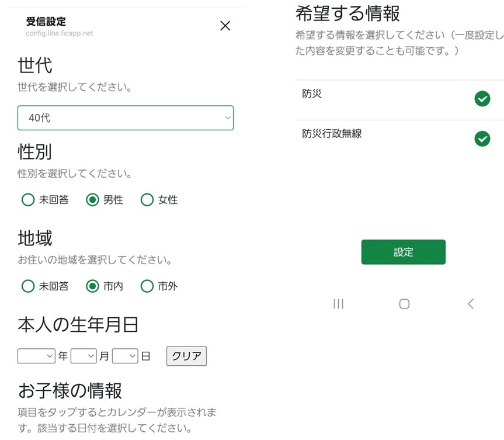Click the 希望する情報 heading
This screenshot has width=504, height=440.
[x=347, y=13]
